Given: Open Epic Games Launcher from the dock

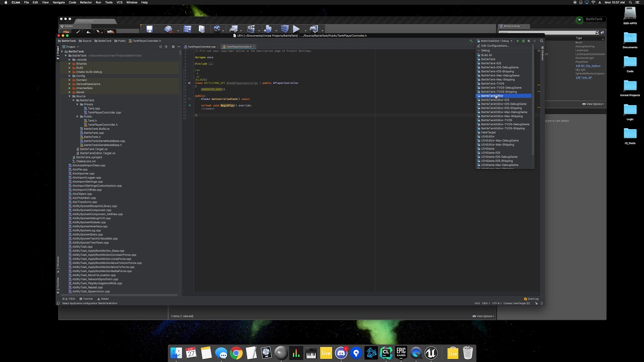Looking at the screenshot, I should pos(401,353).
